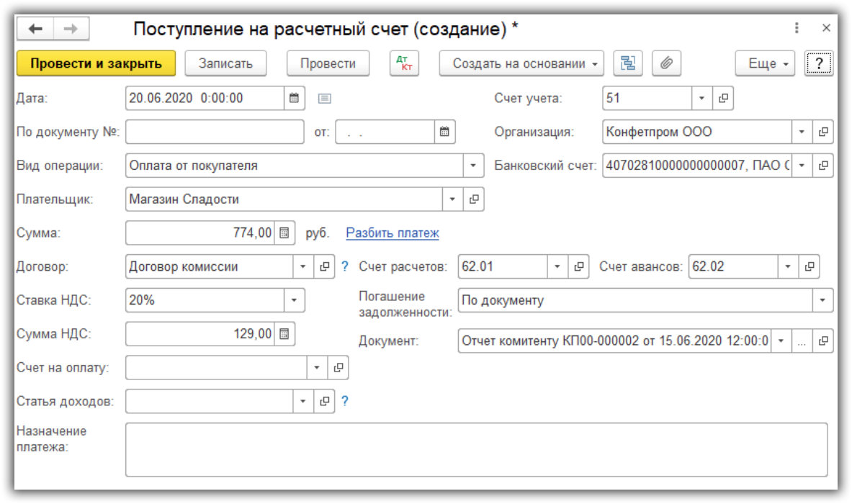Click the Дт/Кт postings icon
The width and height of the screenshot is (852, 504).
[404, 63]
